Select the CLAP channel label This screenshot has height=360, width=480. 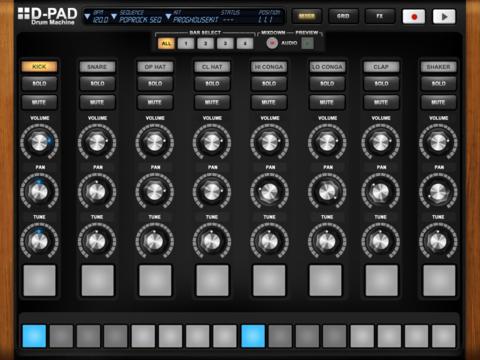(381, 67)
